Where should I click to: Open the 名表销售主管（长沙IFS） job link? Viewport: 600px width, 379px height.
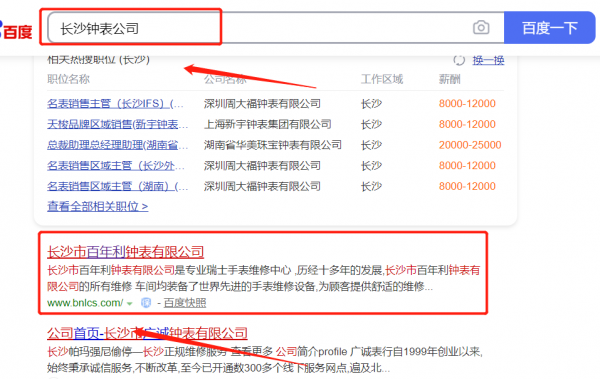115,104
